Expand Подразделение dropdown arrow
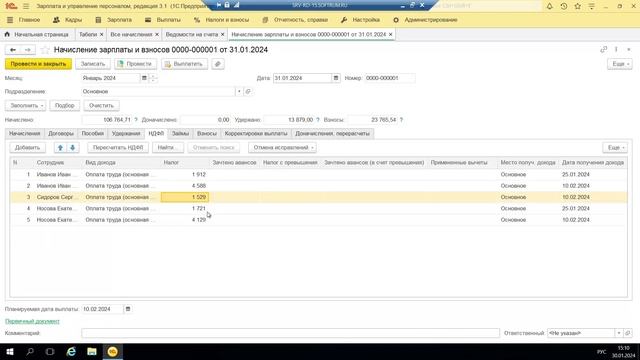Screen dimensions: 640x360 pos(239,92)
